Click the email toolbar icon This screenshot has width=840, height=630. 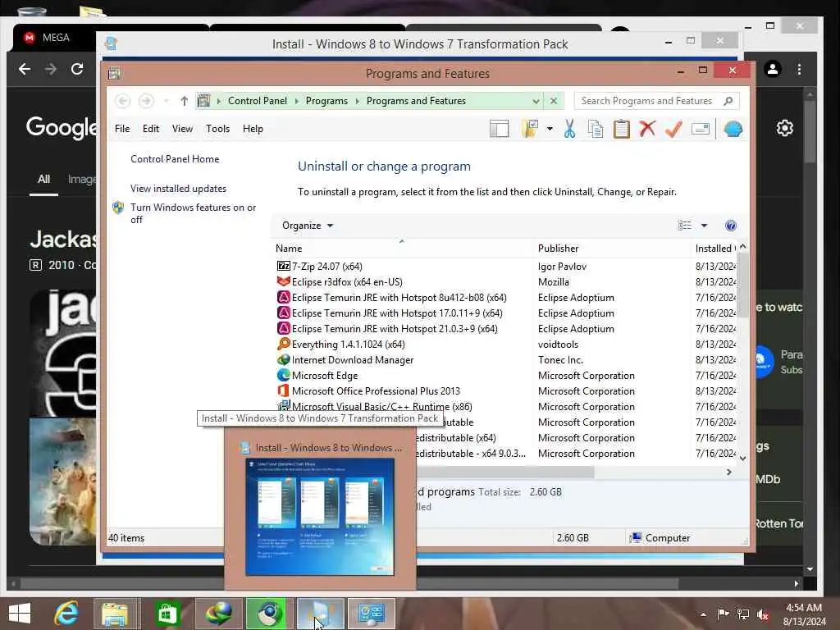(701, 129)
